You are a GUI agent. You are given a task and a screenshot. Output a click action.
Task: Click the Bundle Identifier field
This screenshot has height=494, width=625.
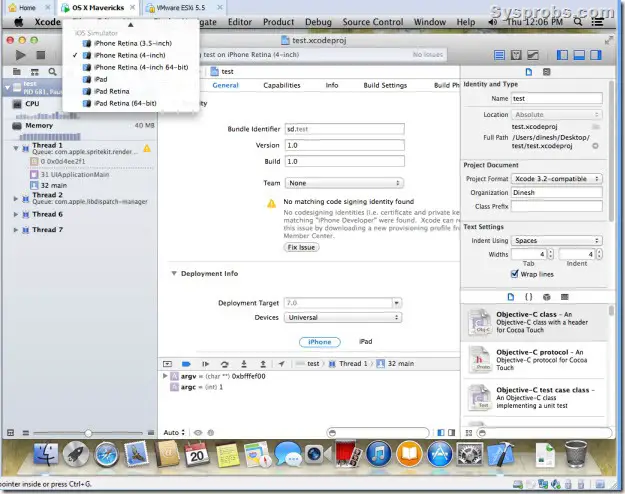tap(344, 129)
